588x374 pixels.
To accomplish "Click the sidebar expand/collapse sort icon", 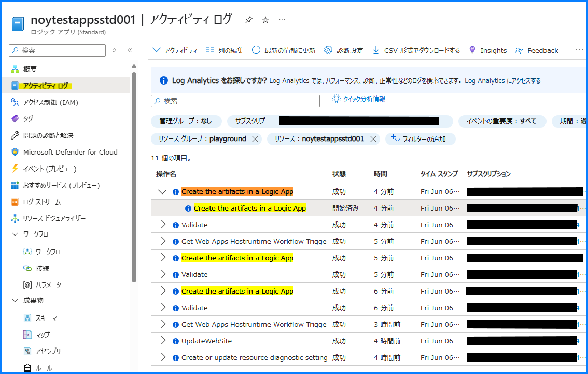I will tap(115, 50).
